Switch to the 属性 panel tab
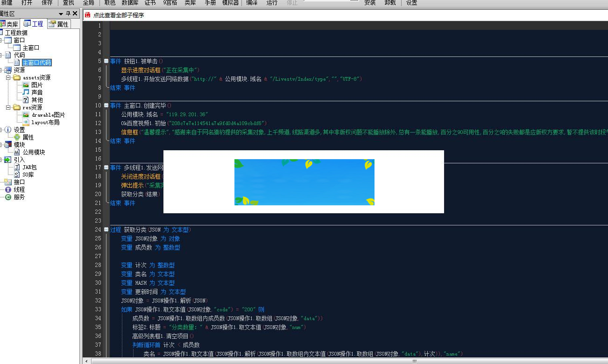 coord(59,24)
